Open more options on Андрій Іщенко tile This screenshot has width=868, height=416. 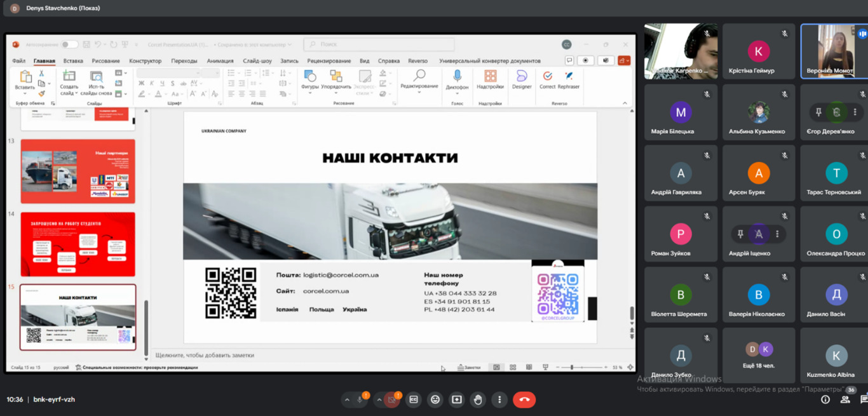point(777,234)
